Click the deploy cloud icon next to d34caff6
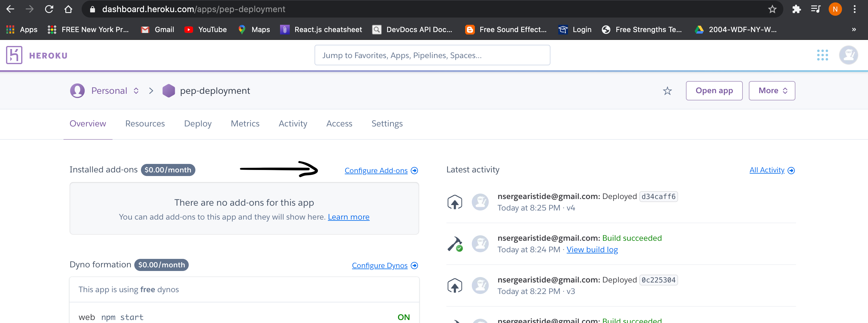Viewport: 868px width, 323px height. tap(455, 202)
